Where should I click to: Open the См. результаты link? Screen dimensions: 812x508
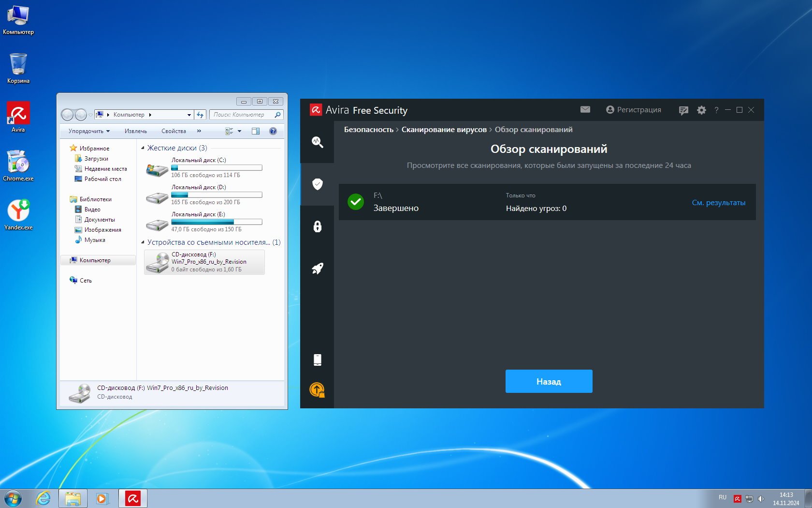718,203
